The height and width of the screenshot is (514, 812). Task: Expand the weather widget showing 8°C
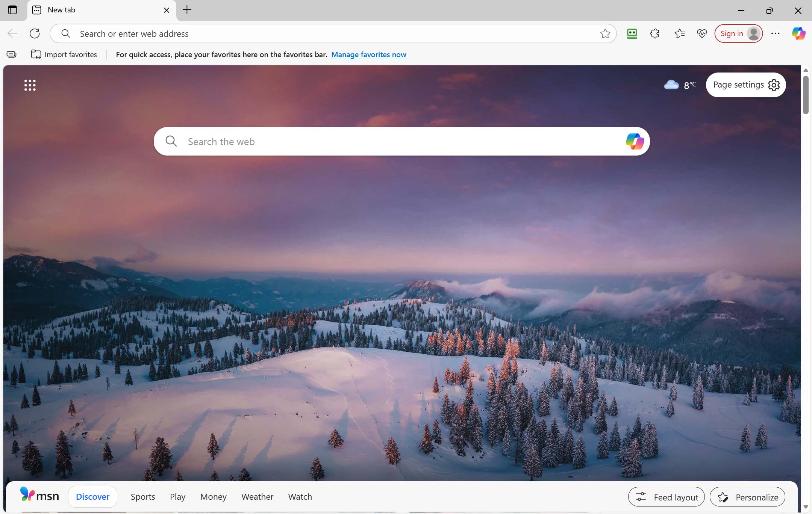coord(681,85)
